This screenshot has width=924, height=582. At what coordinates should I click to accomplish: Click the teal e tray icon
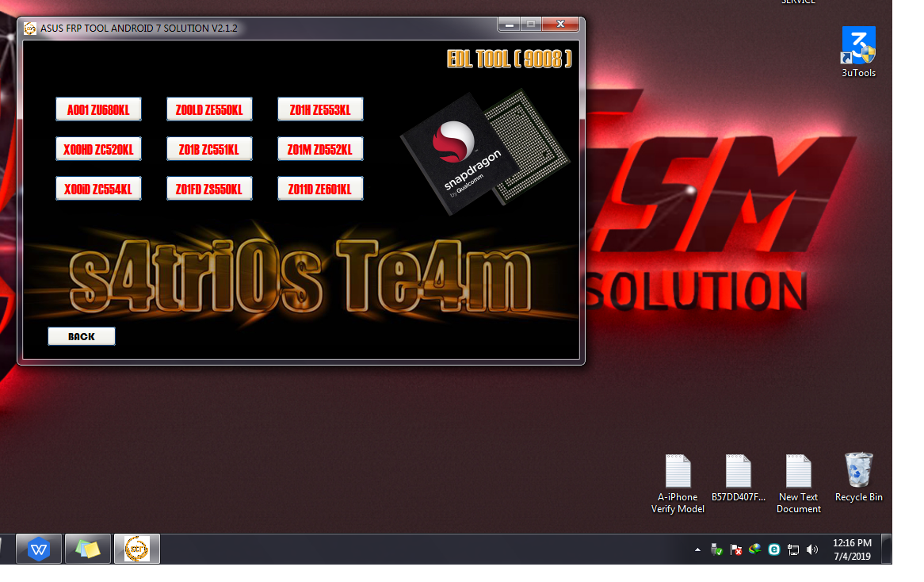pos(774,549)
